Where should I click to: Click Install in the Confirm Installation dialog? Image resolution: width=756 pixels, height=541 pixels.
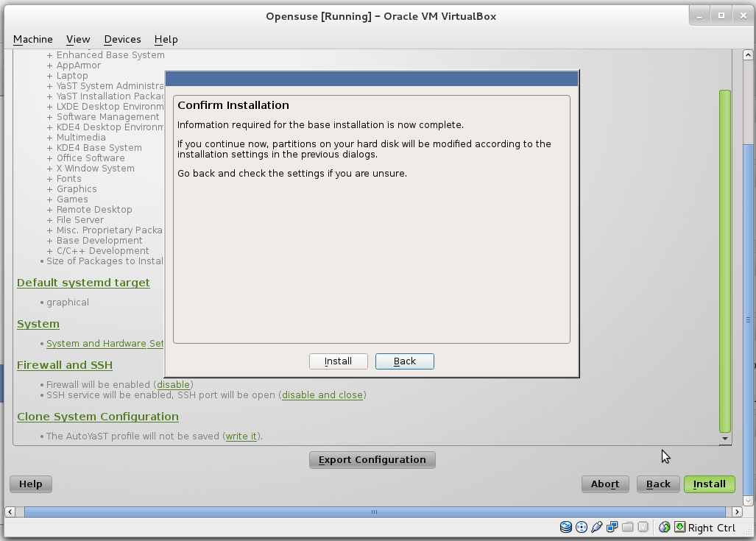coord(338,361)
